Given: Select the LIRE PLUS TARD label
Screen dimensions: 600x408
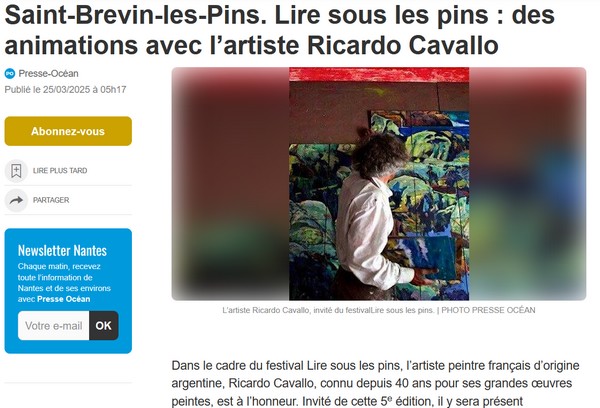Looking at the screenshot, I should [60, 171].
